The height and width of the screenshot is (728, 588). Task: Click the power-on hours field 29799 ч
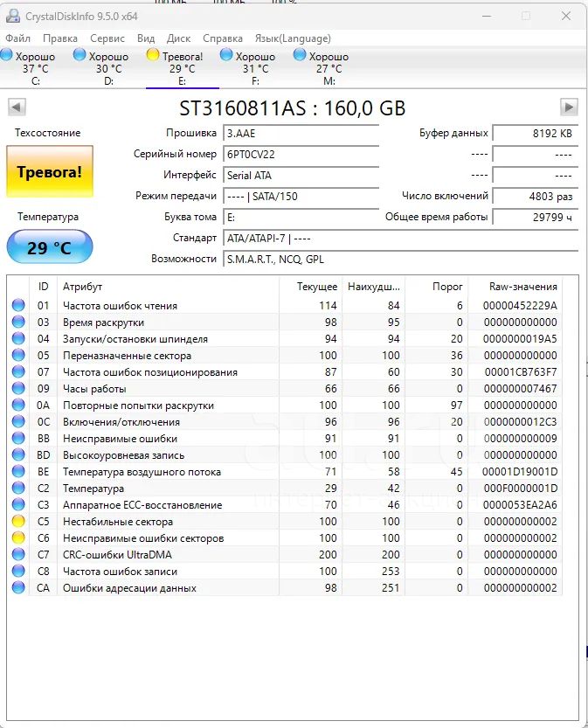[x=535, y=217]
